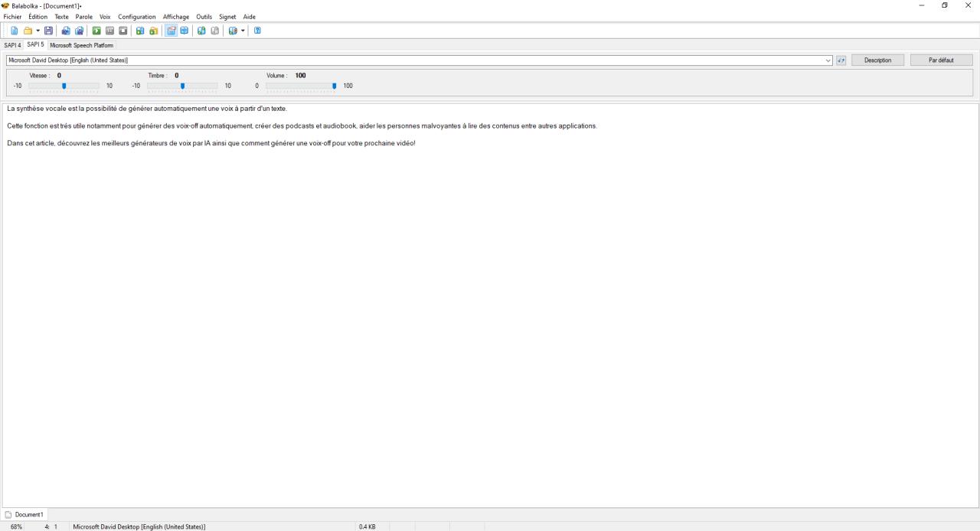
Task: Click the voice name in the status bar
Action: (139, 526)
